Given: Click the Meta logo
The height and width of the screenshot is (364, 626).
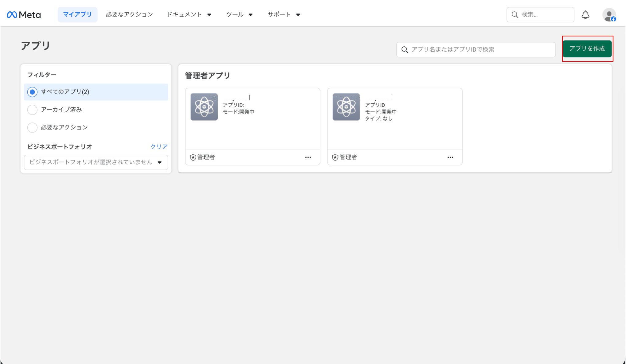Looking at the screenshot, I should click(24, 15).
